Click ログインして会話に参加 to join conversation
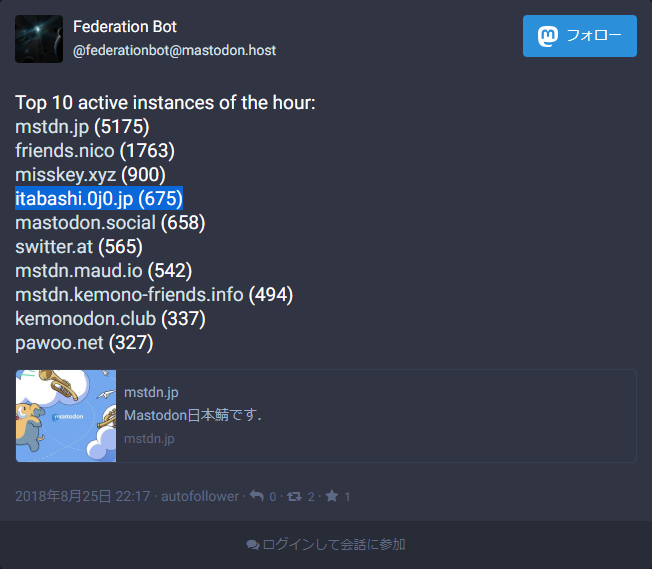The width and height of the screenshot is (652, 569). 334,545
